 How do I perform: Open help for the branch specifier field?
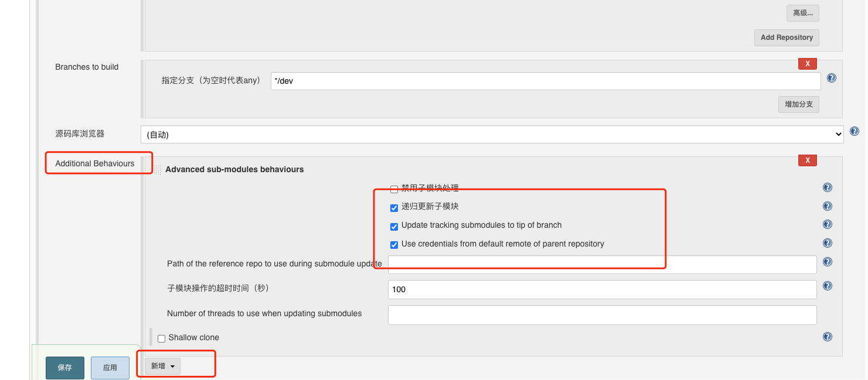point(831,78)
